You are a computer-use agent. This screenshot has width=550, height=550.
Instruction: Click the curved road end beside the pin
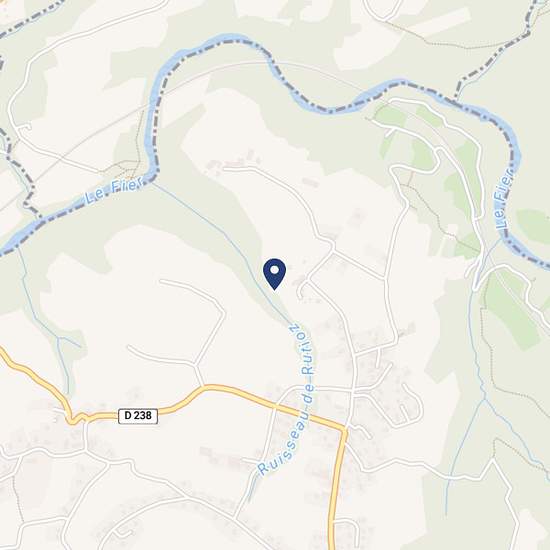coord(301,290)
